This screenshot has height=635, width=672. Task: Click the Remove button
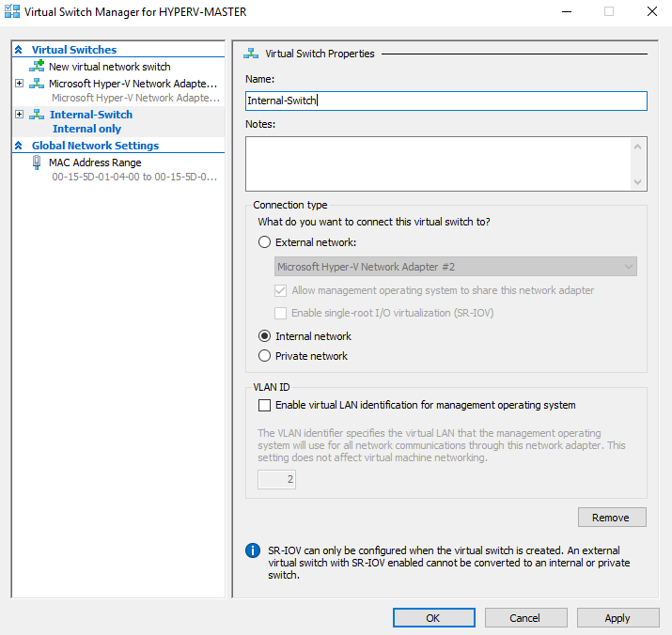click(x=612, y=518)
